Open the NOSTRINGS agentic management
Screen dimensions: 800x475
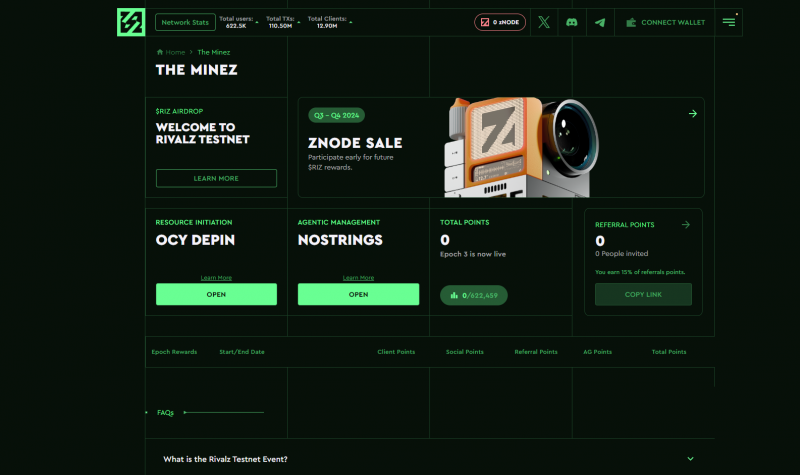pos(358,294)
